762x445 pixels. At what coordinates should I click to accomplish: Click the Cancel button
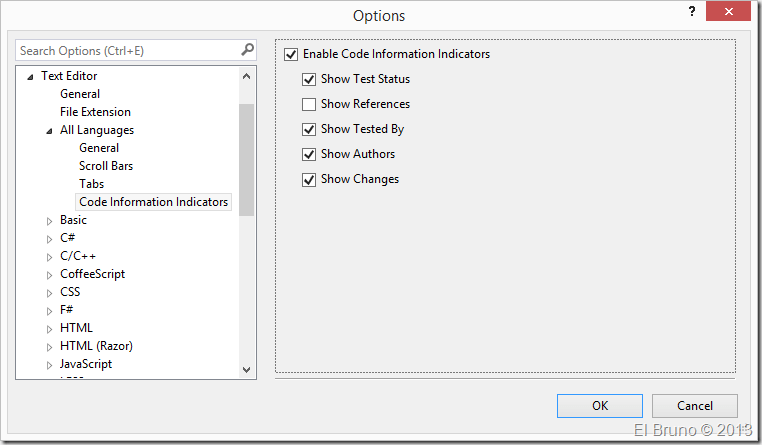pos(695,406)
